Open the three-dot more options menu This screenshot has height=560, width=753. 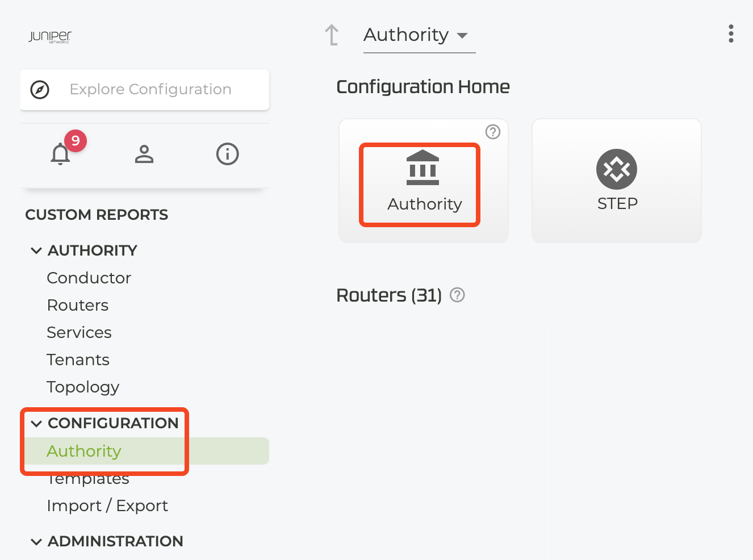(x=731, y=34)
